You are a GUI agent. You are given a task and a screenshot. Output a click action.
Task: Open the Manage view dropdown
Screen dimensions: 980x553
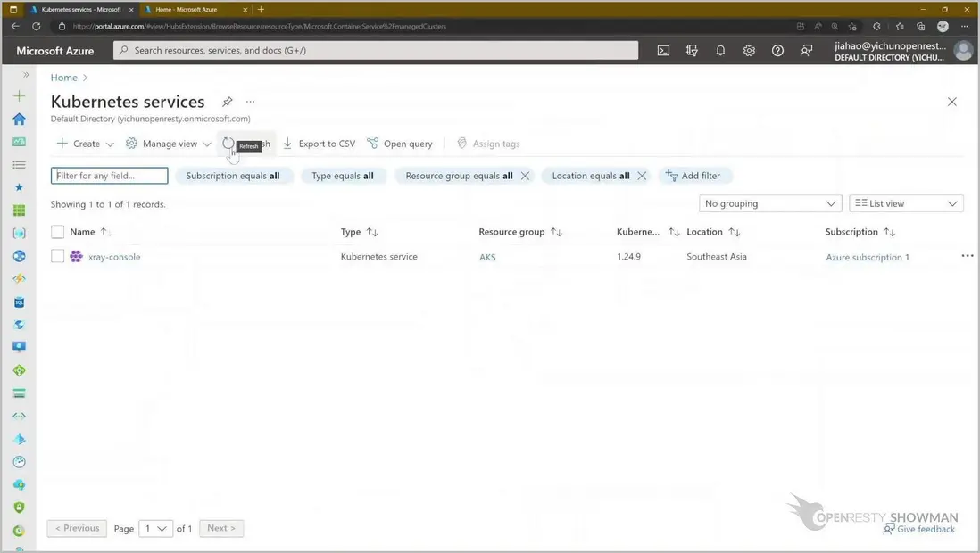tap(168, 144)
